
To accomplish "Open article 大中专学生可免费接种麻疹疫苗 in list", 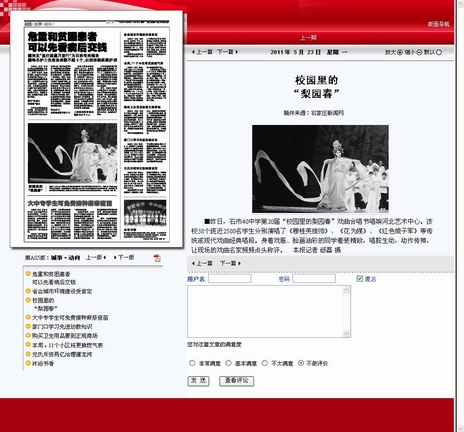I will point(70,318).
